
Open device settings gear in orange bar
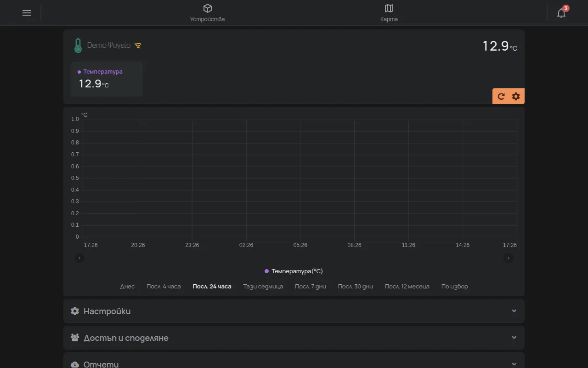[516, 96]
